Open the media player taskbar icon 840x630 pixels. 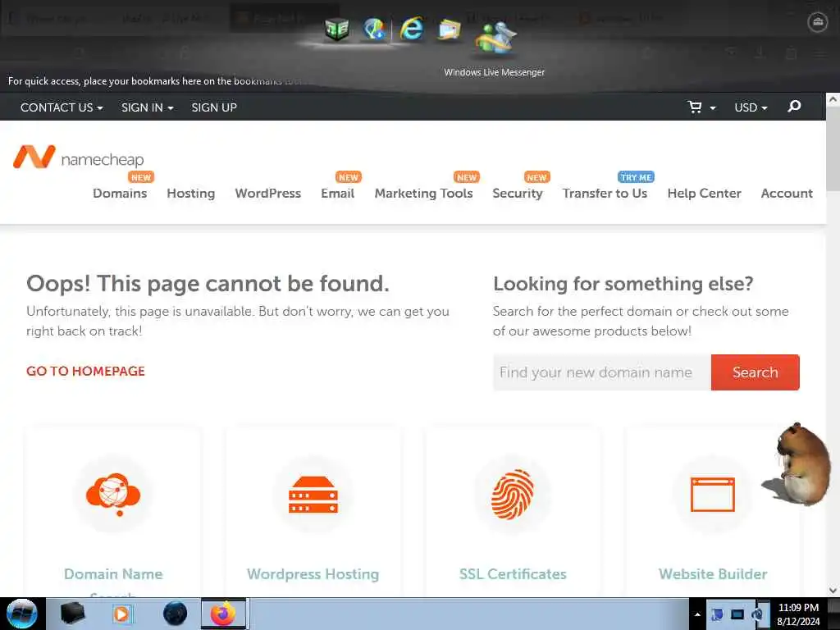121,614
